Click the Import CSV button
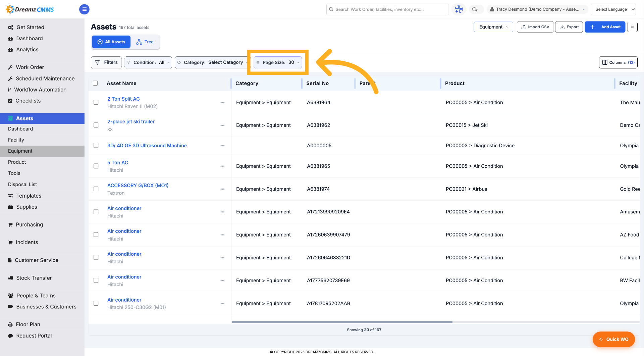 [x=535, y=27]
